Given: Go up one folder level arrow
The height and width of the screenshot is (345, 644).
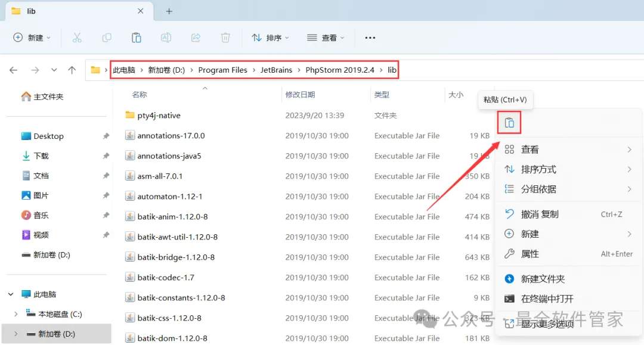Looking at the screenshot, I should point(72,70).
